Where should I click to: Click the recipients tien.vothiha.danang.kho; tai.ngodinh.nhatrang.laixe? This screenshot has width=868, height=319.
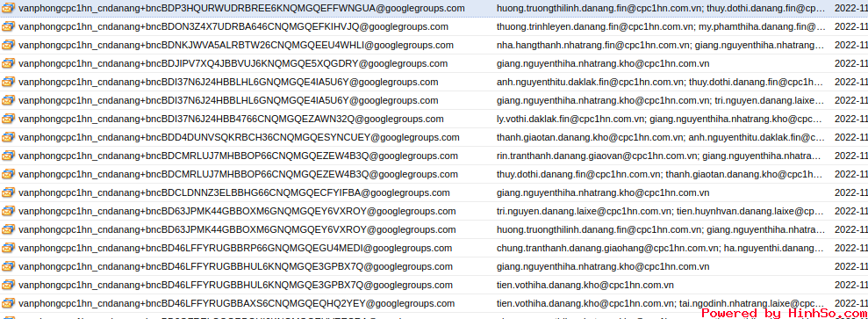pyautogui.click(x=660, y=303)
